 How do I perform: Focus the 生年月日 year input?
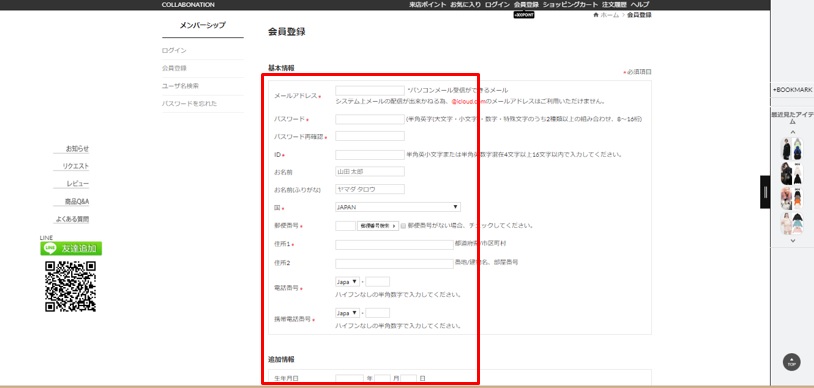[x=349, y=379]
